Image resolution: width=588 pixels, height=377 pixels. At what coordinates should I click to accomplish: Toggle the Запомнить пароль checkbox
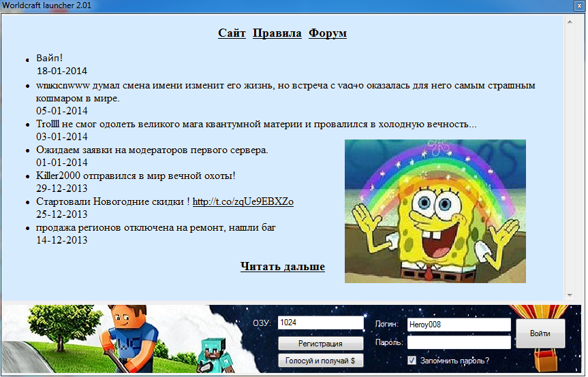click(412, 361)
